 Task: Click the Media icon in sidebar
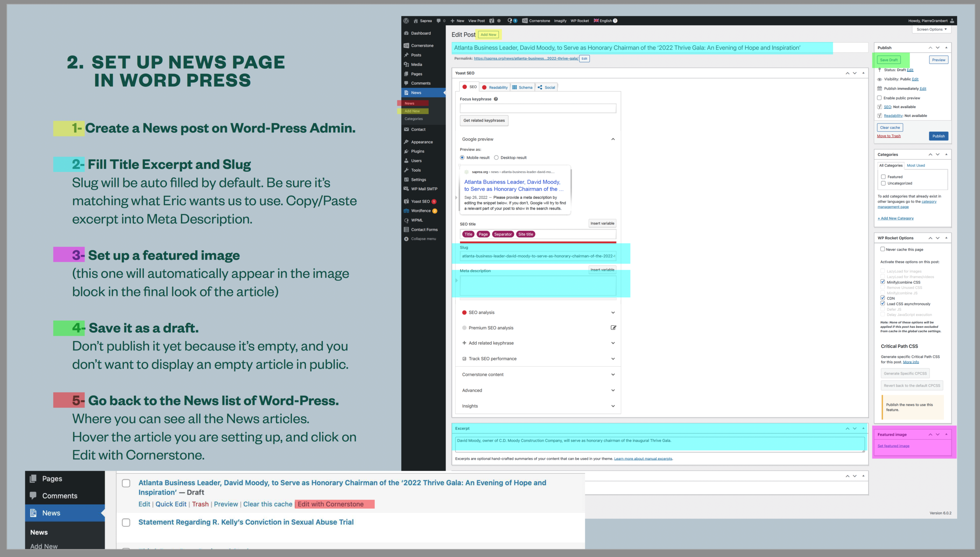point(406,64)
